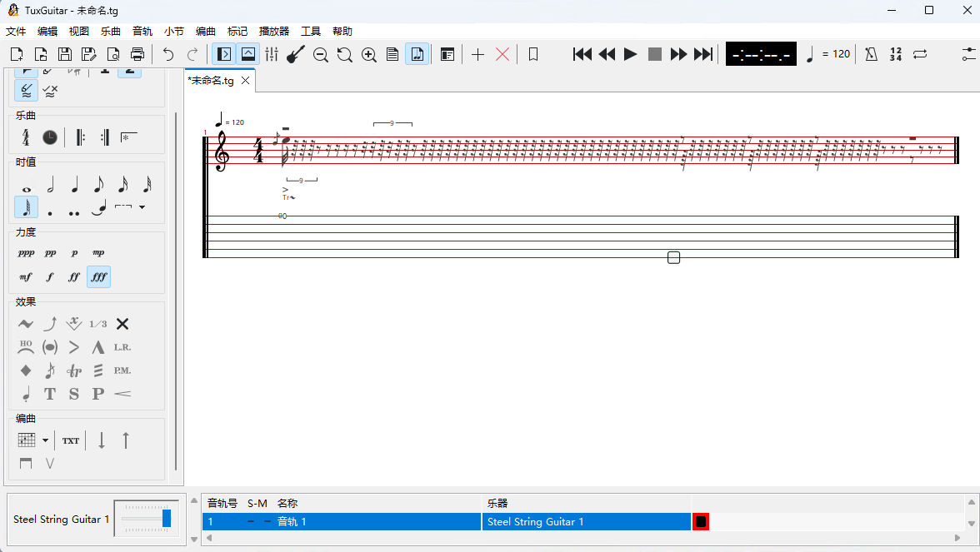Click the tempo clock icon in 乐曲 panel
Screen dimensions: 980x552
point(50,137)
